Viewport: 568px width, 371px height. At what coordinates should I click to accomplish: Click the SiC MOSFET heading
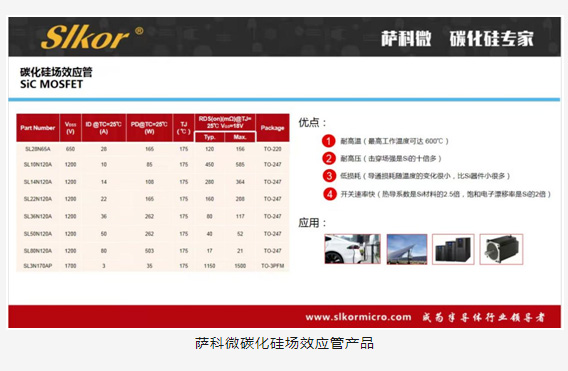pyautogui.click(x=51, y=84)
